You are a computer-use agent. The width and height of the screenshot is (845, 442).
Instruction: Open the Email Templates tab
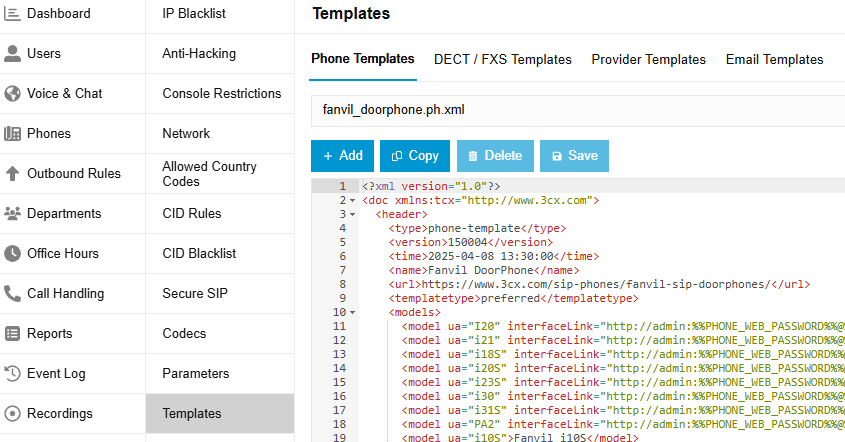[774, 59]
